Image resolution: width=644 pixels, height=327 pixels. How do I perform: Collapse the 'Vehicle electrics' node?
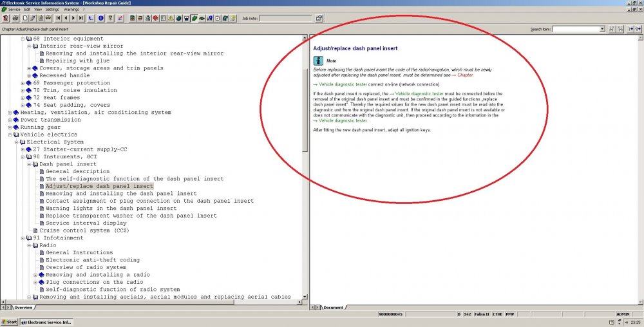tap(10, 135)
